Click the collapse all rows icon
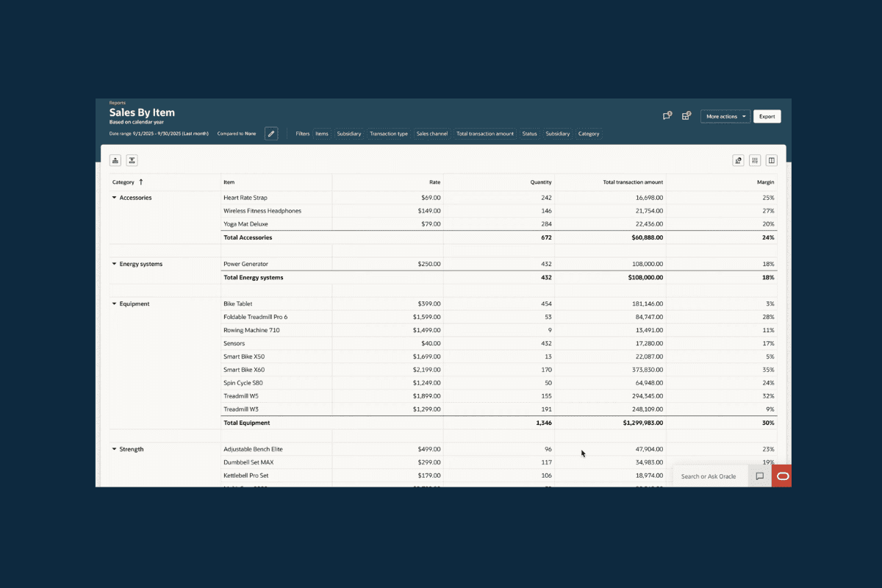 [x=132, y=160]
